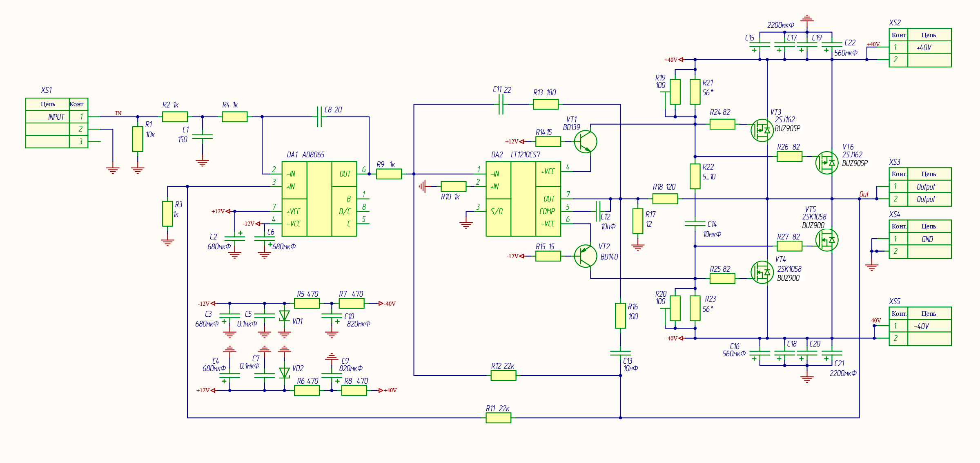
Task: Click the +12V port near R14
Action: [514, 142]
